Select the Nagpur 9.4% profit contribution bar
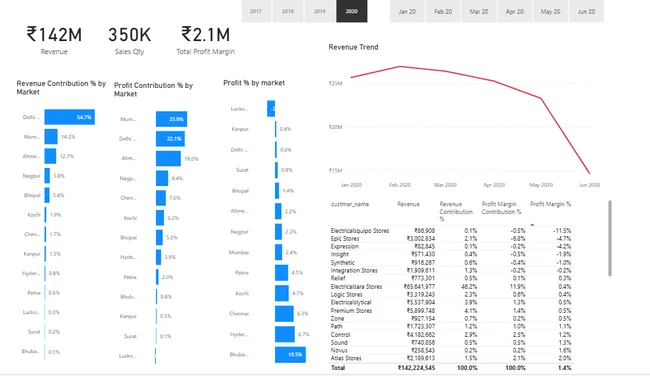650x376 pixels. pyautogui.click(x=162, y=178)
